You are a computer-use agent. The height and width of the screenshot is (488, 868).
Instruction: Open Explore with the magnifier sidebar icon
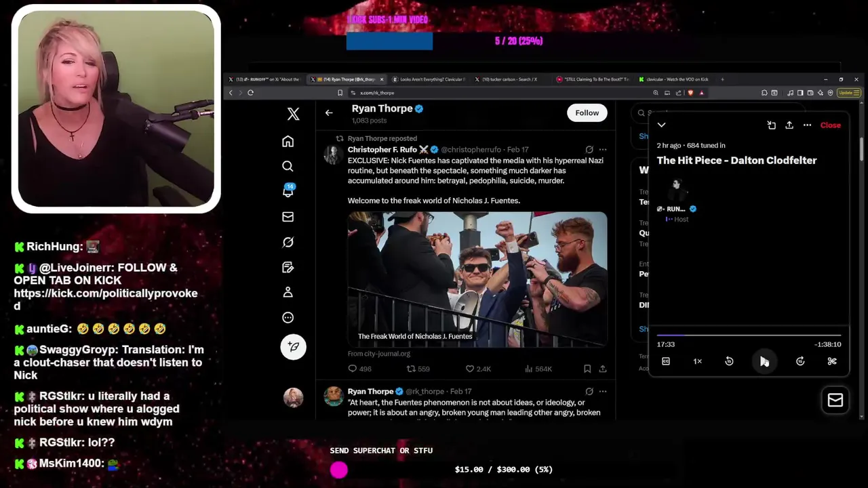(288, 166)
